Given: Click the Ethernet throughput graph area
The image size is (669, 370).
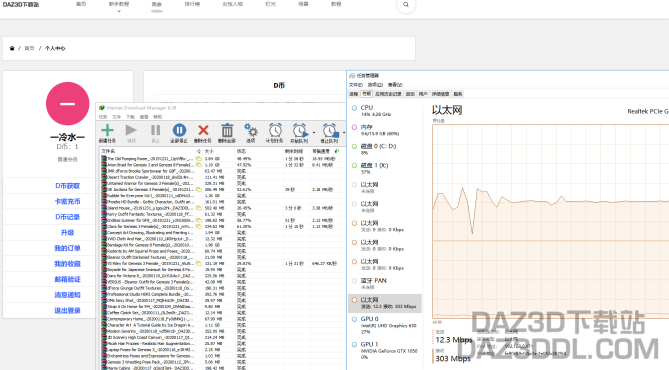Looking at the screenshot, I should pyautogui.click(x=550, y=221).
